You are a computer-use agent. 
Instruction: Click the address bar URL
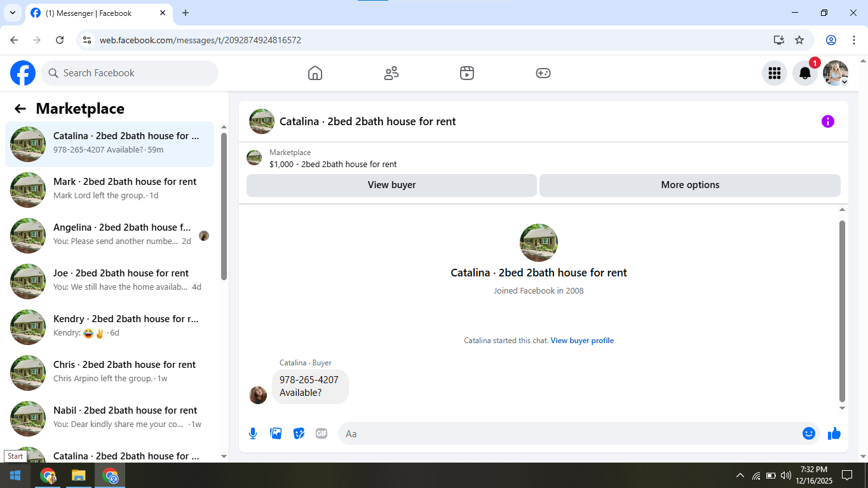tap(200, 40)
